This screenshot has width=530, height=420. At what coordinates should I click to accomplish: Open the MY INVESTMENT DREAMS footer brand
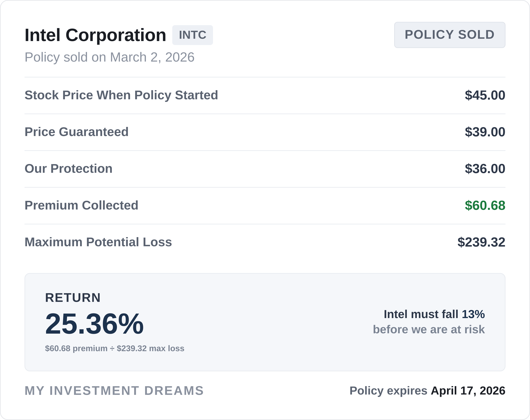pos(114,391)
